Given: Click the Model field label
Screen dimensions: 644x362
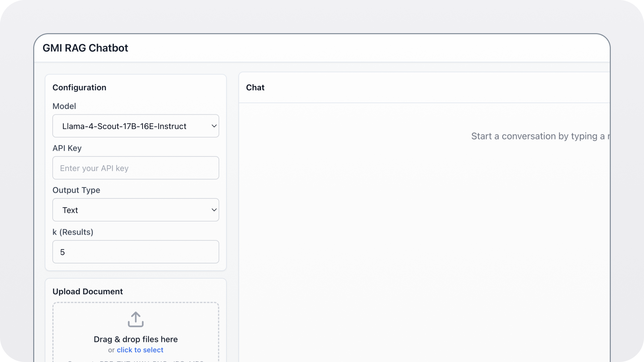Looking at the screenshot, I should 64,106.
